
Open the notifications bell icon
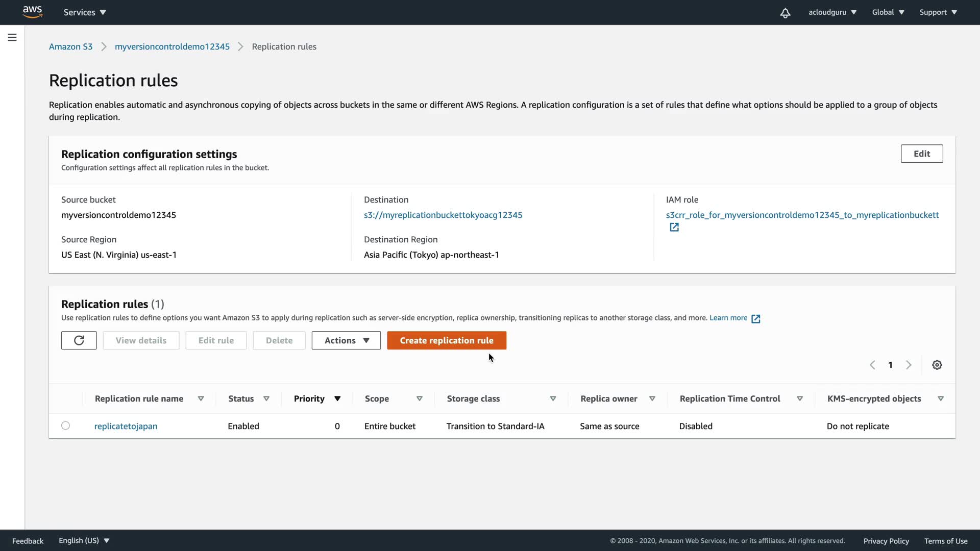785,13
